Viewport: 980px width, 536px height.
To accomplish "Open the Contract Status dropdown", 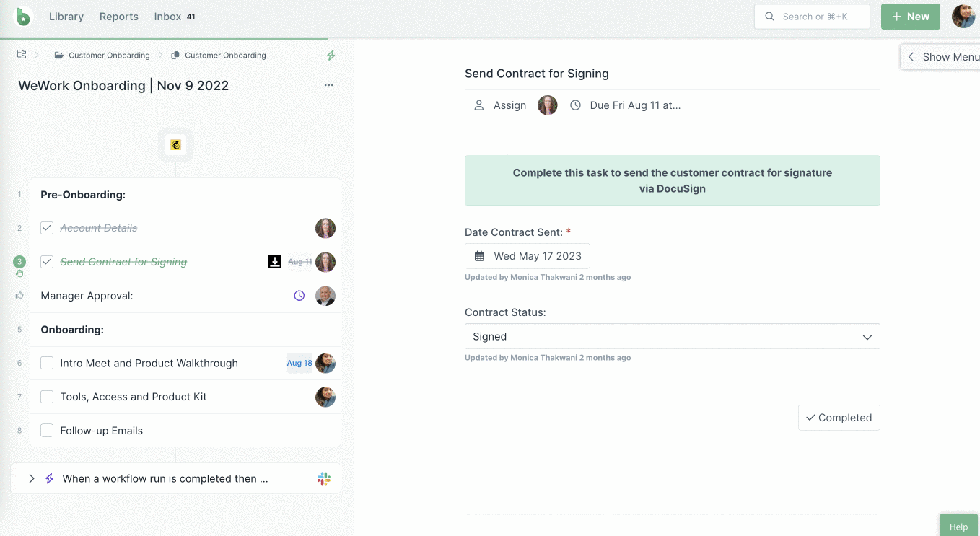I will (673, 336).
